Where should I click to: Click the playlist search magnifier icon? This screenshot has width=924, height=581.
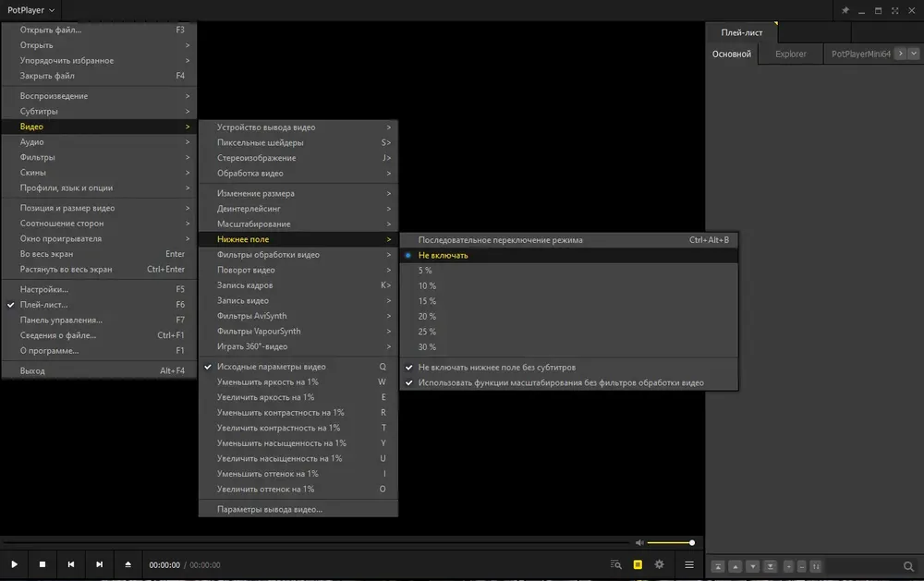point(908,566)
